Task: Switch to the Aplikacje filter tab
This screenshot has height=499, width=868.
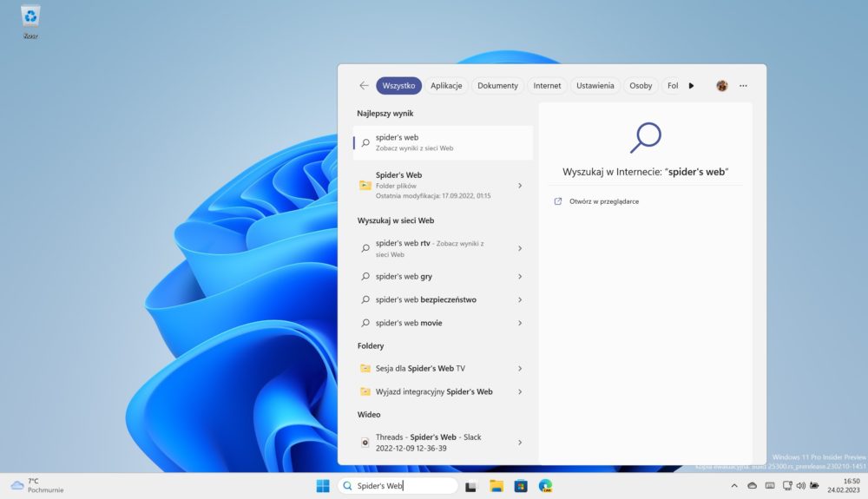Action: pyautogui.click(x=446, y=86)
